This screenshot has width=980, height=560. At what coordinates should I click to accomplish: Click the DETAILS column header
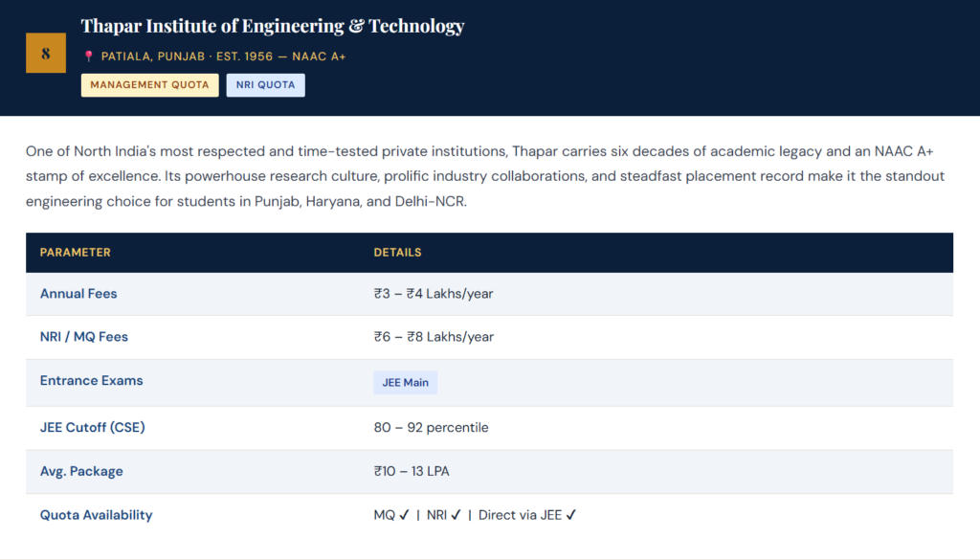(x=397, y=253)
